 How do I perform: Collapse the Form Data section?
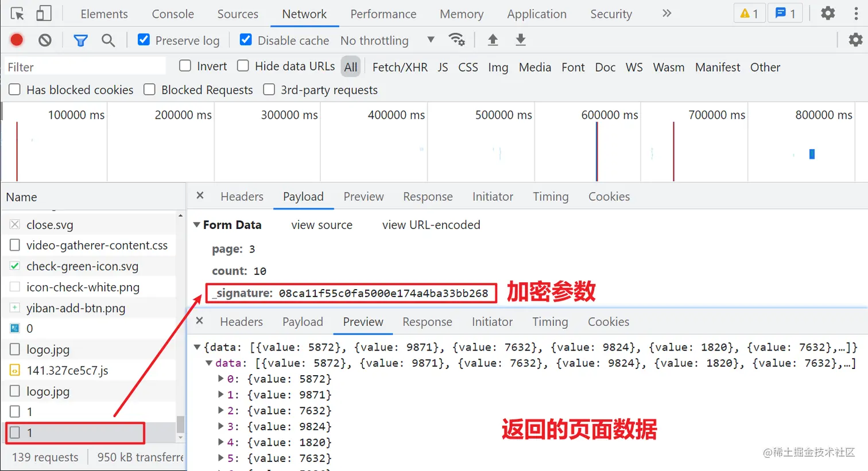coord(197,225)
